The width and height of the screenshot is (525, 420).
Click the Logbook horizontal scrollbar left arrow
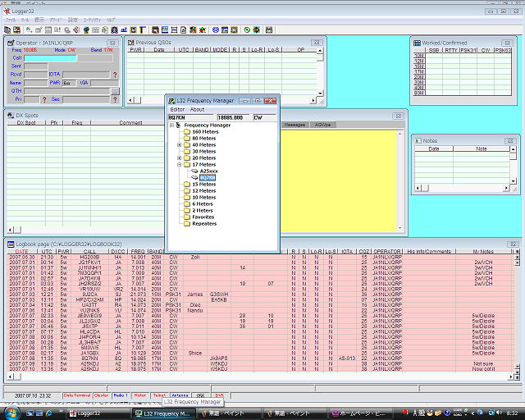[x=11, y=377]
